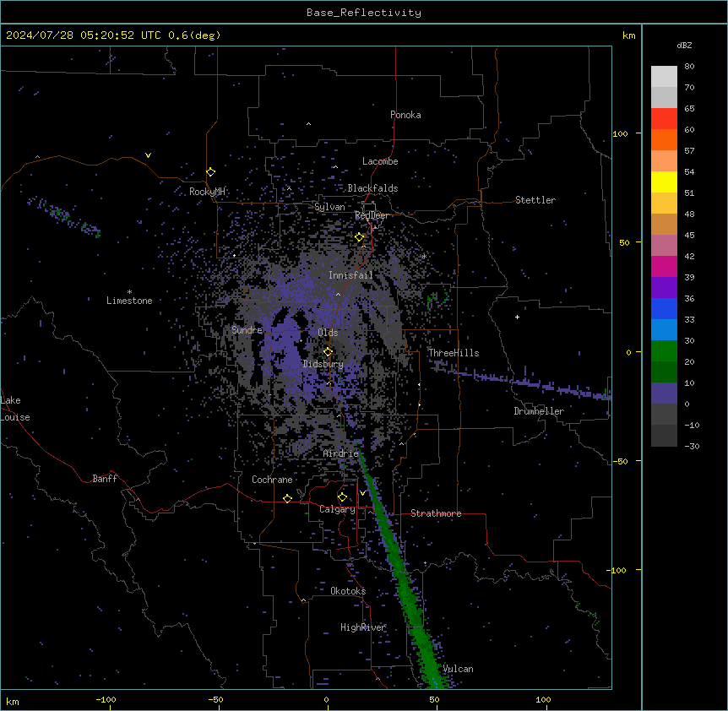
Task: Click the Cochrane town label
Action: pos(272,480)
